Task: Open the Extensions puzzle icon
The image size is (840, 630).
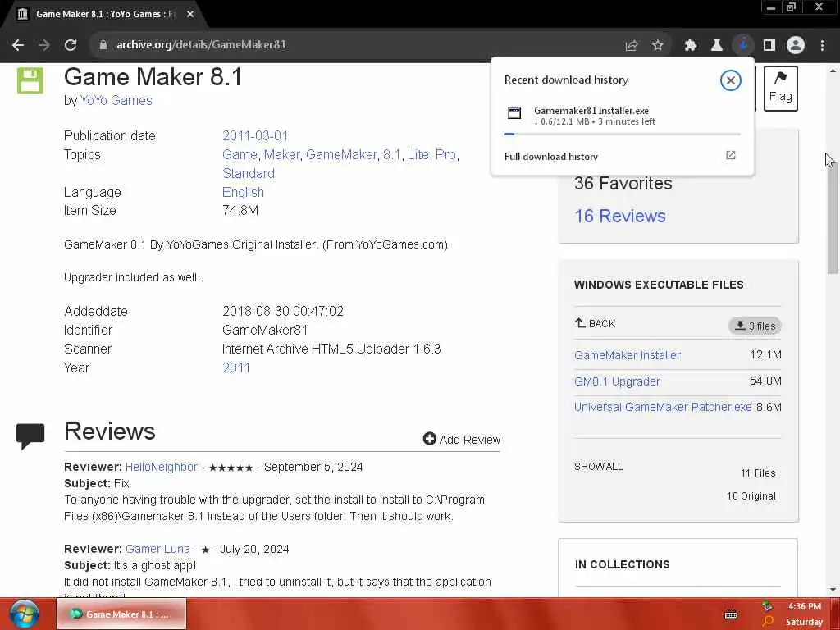Action: click(690, 46)
